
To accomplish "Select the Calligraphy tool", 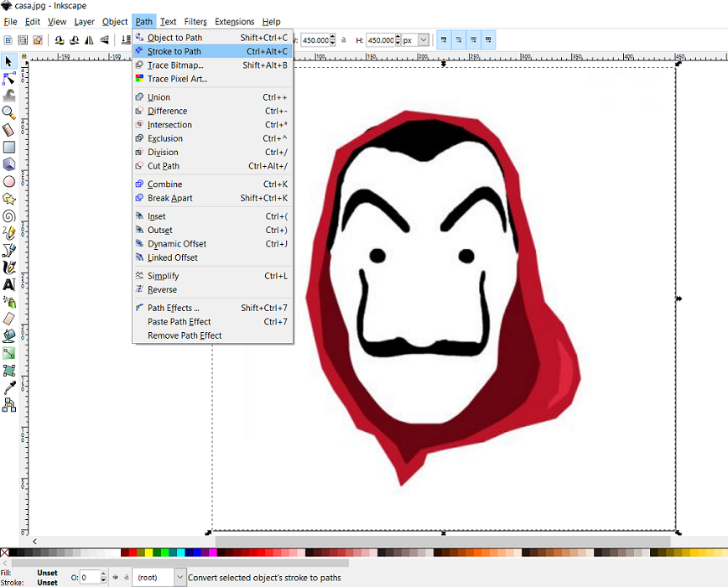I will pos(9,268).
